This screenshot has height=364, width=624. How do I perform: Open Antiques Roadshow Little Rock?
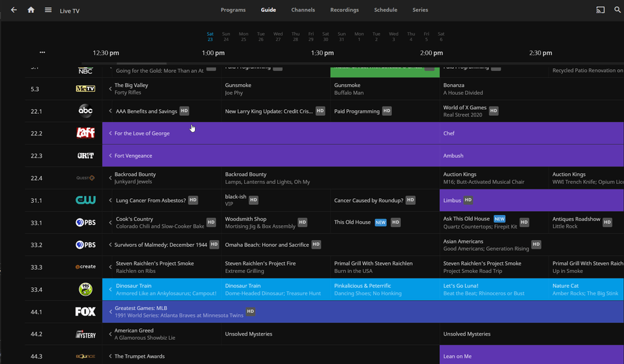[587, 222]
